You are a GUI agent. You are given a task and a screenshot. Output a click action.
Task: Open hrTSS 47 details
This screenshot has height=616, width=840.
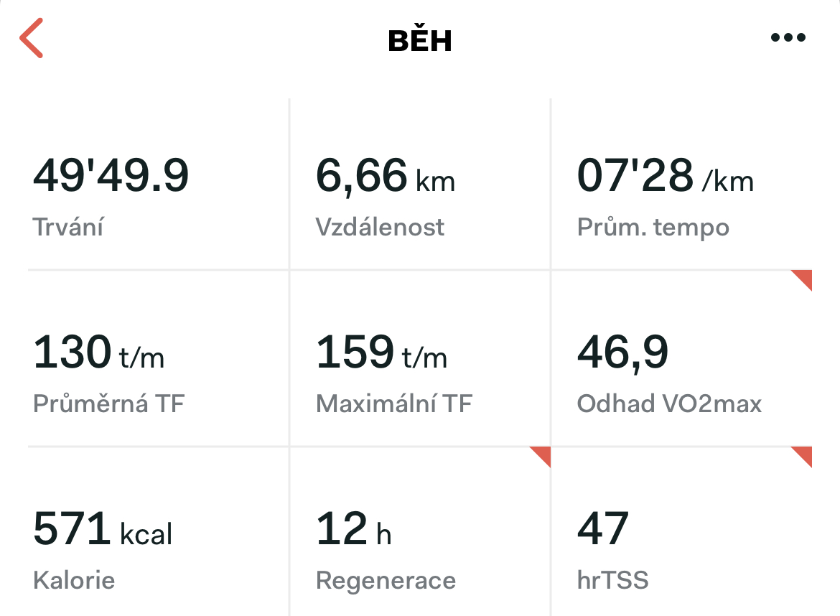[x=681, y=531]
